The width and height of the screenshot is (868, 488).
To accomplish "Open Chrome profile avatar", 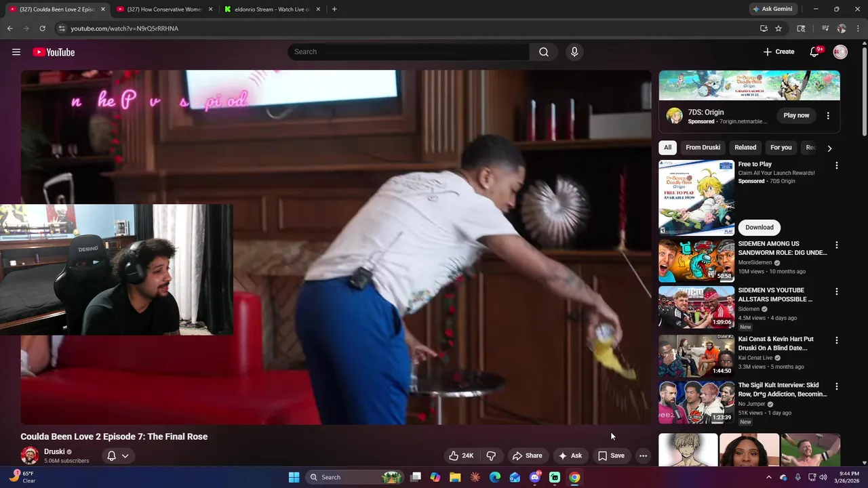I will pyautogui.click(x=842, y=28).
